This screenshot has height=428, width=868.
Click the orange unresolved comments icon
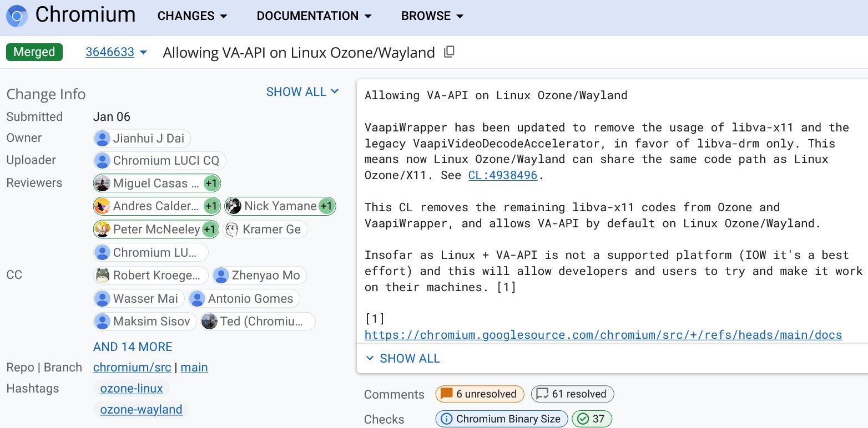pos(446,394)
